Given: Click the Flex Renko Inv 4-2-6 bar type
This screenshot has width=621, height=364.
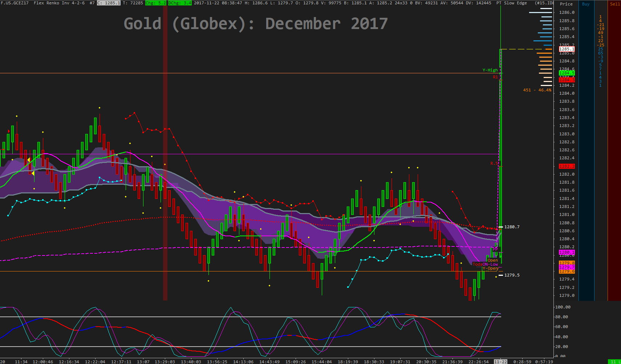Looking at the screenshot, I should pyautogui.click(x=59, y=3).
